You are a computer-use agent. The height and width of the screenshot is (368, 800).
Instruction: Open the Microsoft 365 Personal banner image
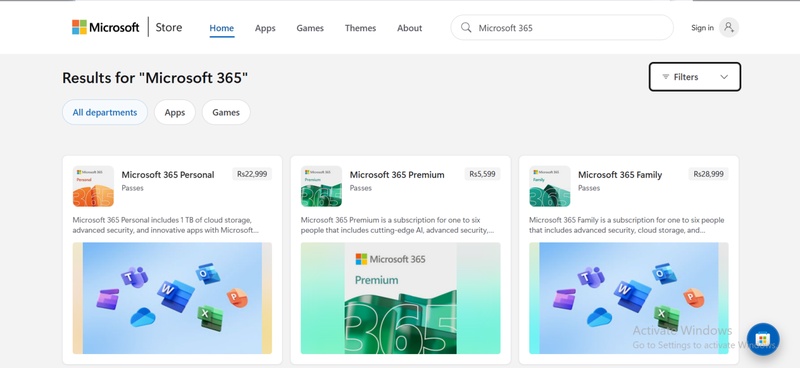172,298
